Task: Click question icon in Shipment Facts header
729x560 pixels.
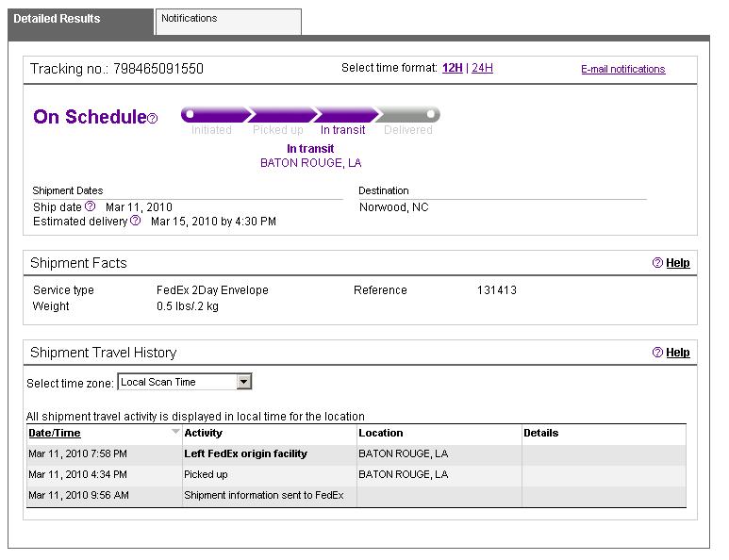Action: point(657,263)
